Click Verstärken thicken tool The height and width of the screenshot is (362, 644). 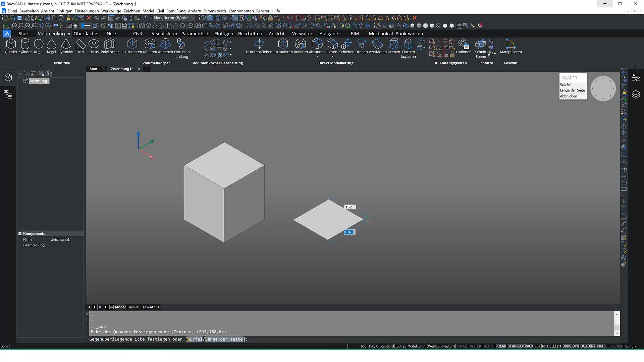(377, 46)
